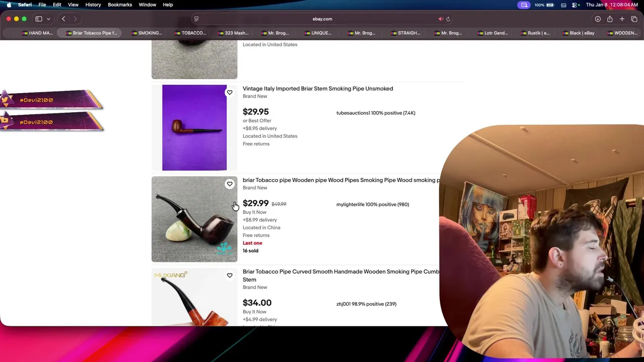Open the Apple menu
This screenshot has height=362, width=644.
tap(9, 5)
